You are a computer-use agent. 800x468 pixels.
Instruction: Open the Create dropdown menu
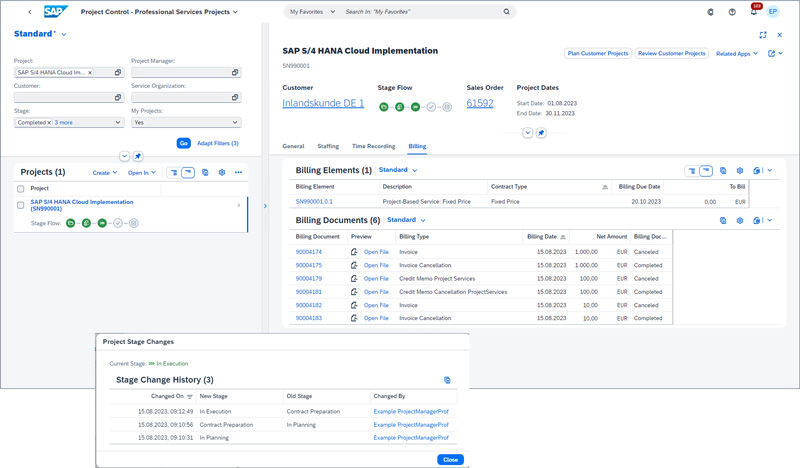click(x=105, y=173)
